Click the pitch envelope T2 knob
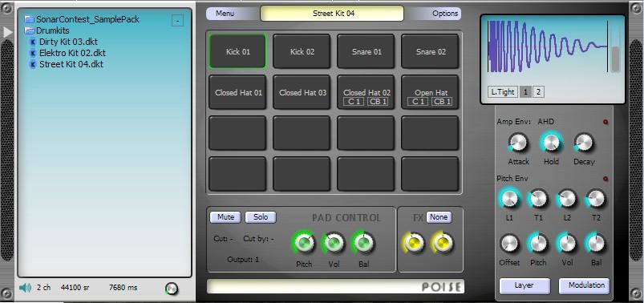This screenshot has width=644, height=303. pyautogui.click(x=596, y=199)
